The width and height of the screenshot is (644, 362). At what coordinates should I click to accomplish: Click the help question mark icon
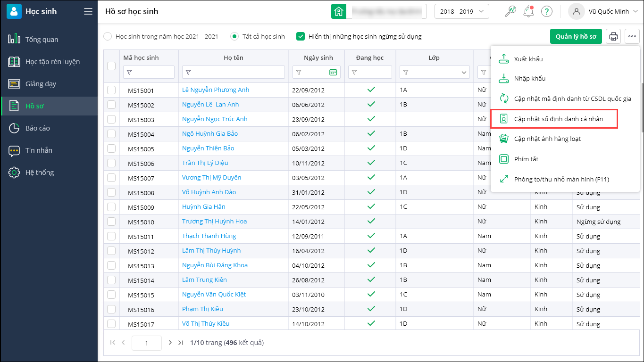547,11
